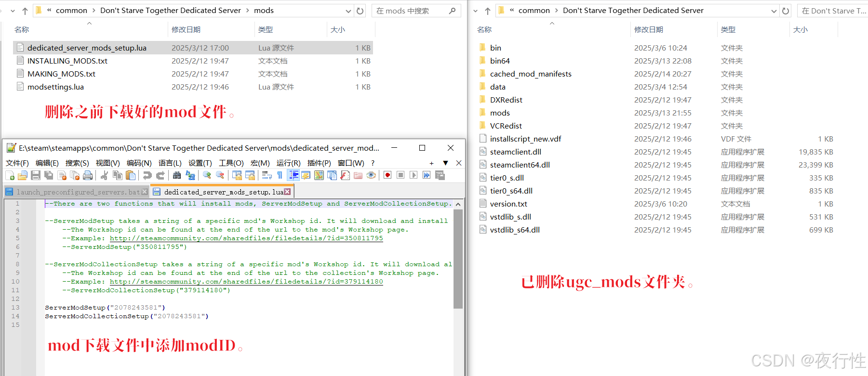Close all documents via toolbar icon

coord(75,175)
